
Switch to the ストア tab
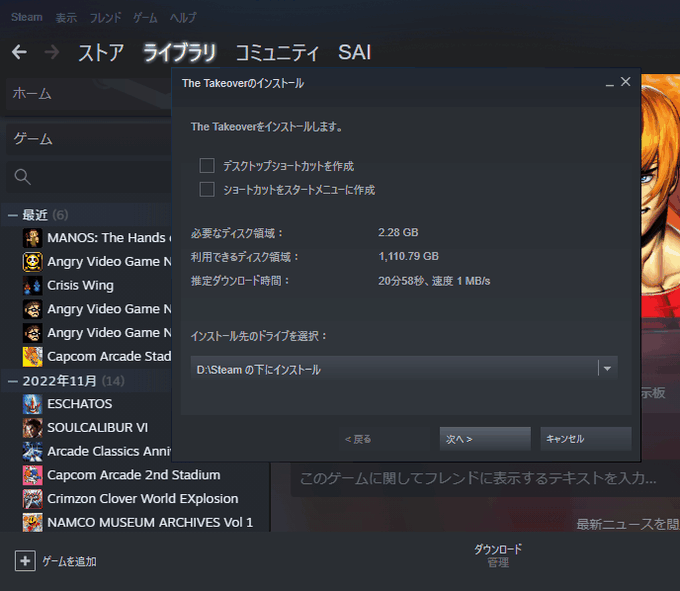pyautogui.click(x=101, y=53)
